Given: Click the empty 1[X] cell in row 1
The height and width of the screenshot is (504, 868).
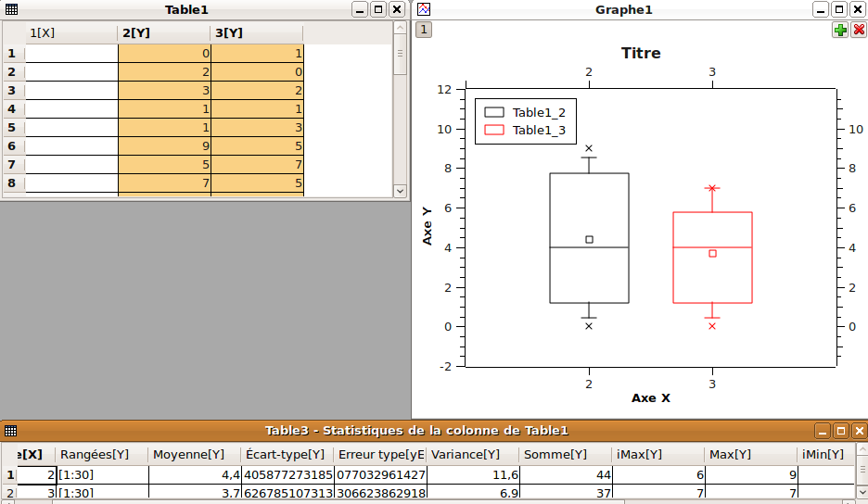Looking at the screenshot, I should pos(71,54).
